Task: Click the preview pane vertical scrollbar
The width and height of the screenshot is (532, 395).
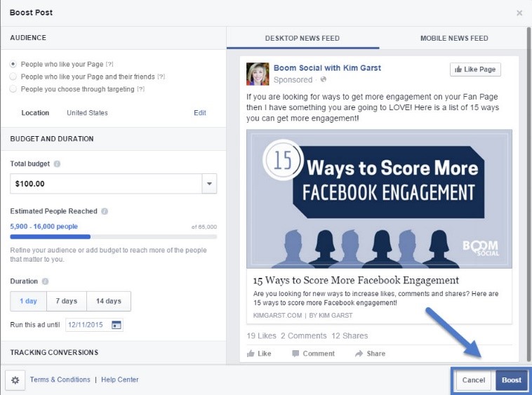Action: [528, 194]
